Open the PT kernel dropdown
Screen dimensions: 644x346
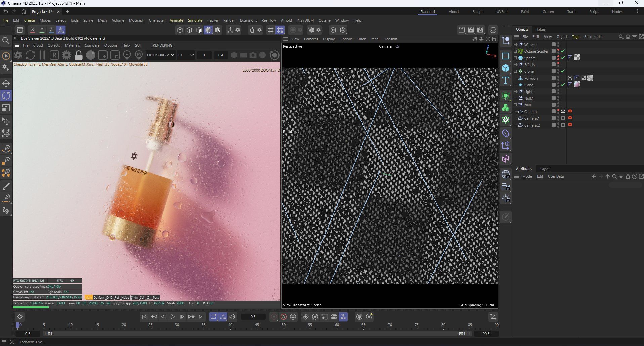click(186, 55)
